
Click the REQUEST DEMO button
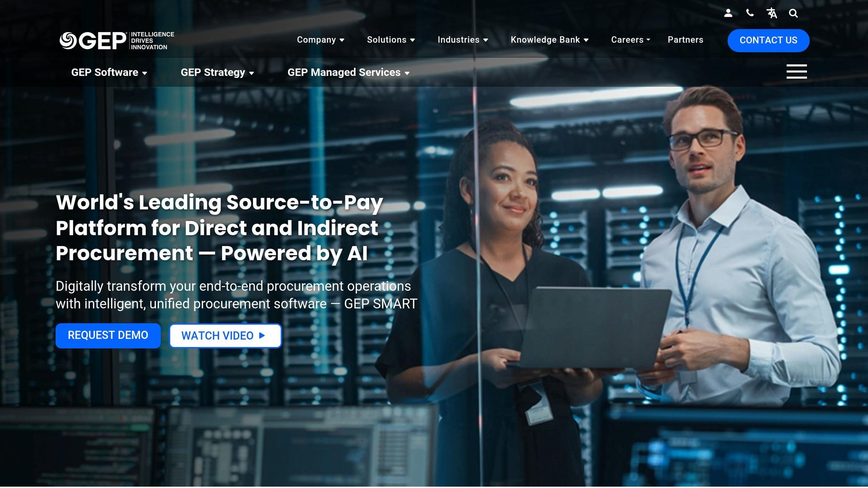[108, 335]
